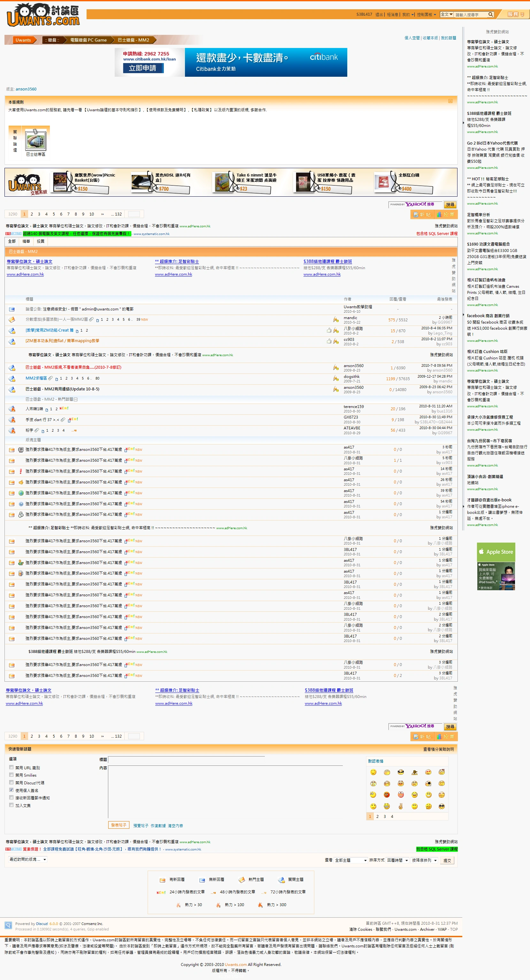Enable 接收新回覆郵件通知 checkbox

coord(12,797)
